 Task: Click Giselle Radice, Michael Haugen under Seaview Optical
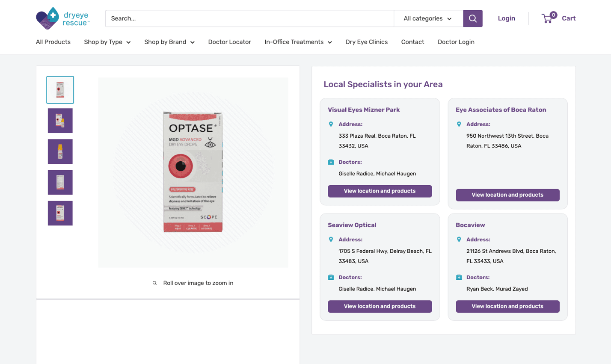pos(377,289)
